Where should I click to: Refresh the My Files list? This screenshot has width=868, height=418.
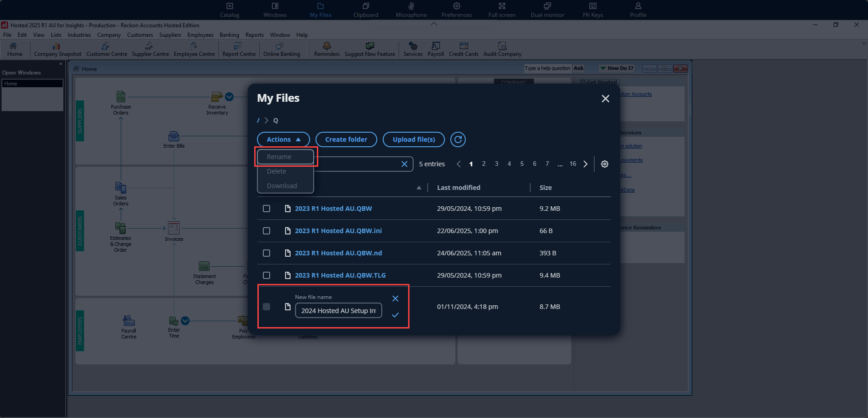tap(458, 139)
